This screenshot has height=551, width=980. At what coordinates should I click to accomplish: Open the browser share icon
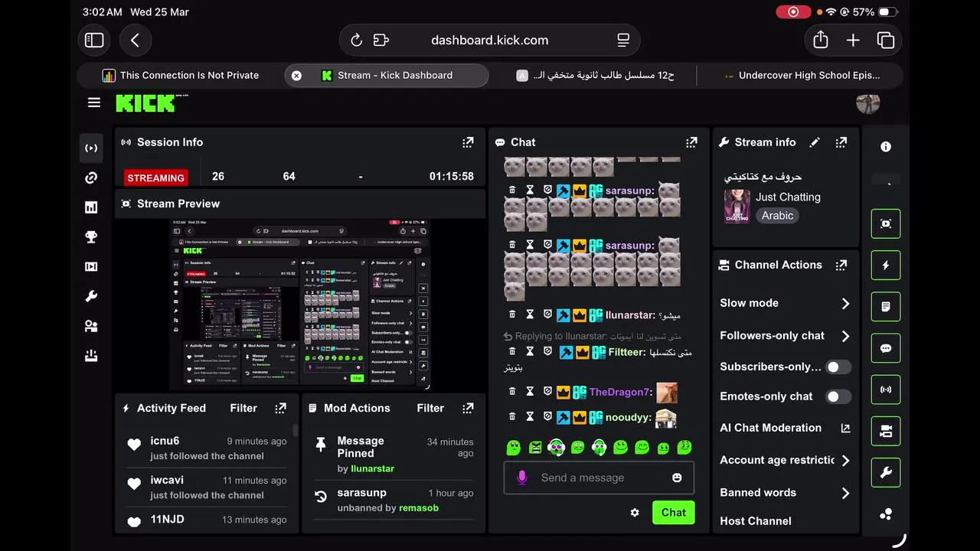pyautogui.click(x=821, y=40)
